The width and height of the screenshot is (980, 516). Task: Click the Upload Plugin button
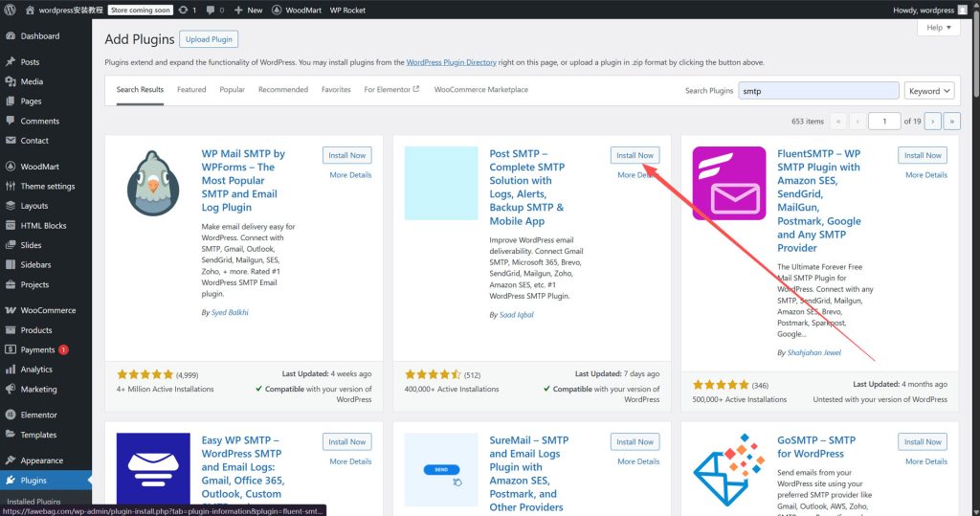[x=211, y=39]
